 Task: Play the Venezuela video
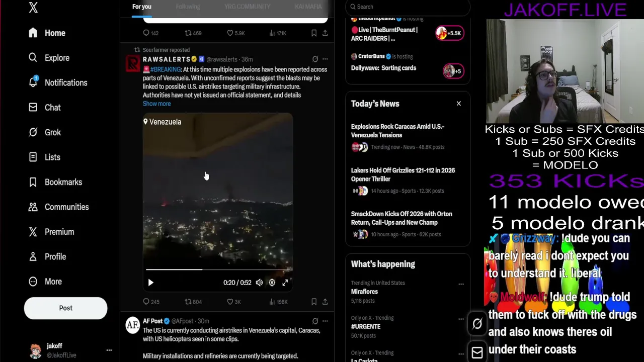pyautogui.click(x=150, y=283)
